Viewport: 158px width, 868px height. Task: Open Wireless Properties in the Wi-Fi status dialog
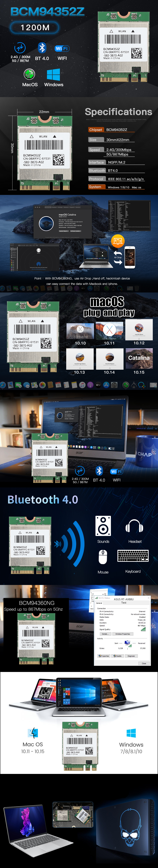point(123,634)
